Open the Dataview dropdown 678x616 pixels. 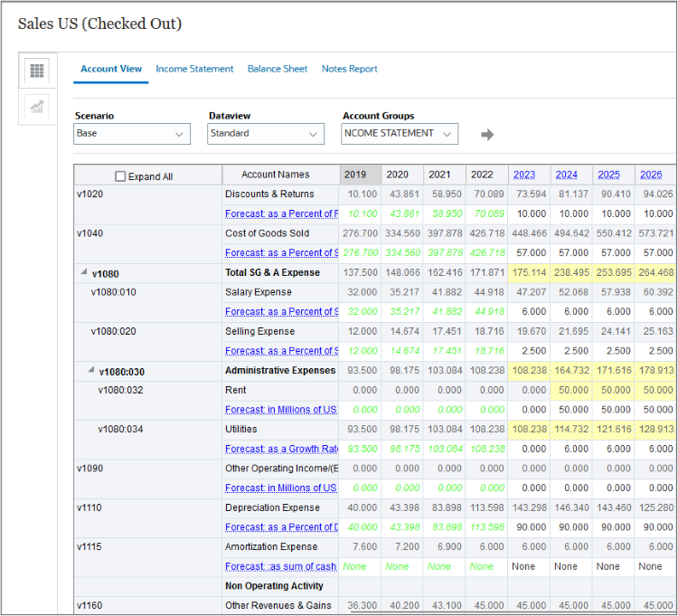pos(265,134)
